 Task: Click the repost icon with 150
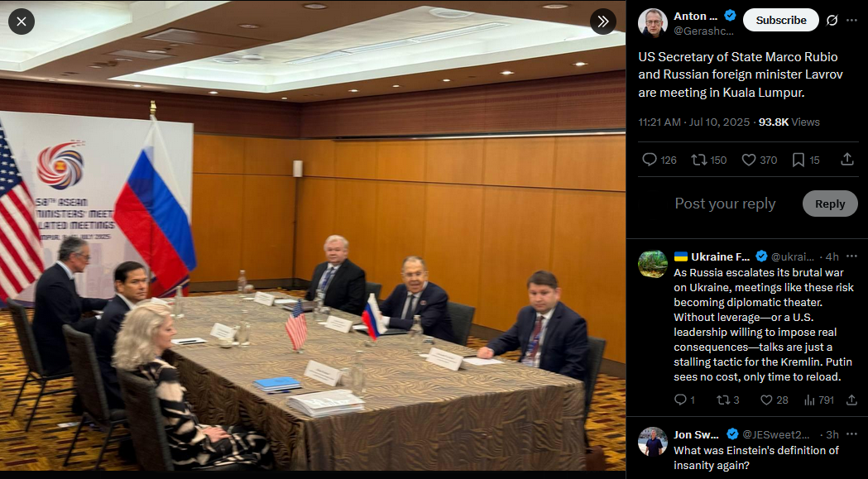pyautogui.click(x=708, y=160)
